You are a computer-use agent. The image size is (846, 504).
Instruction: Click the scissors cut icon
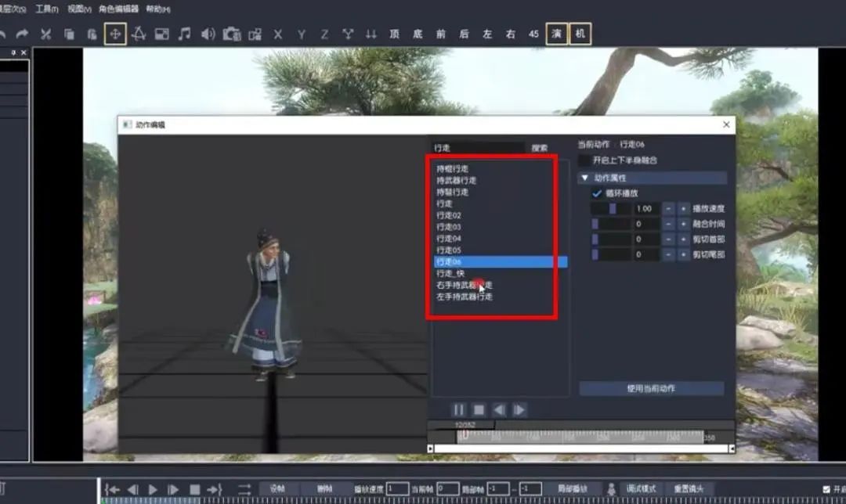(45, 34)
